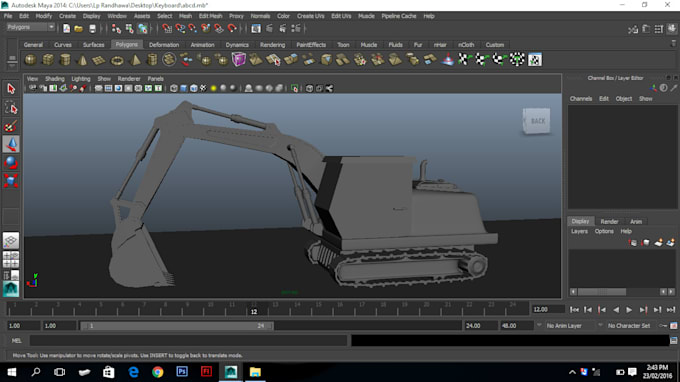Create a polygon pyramid from shelf
Viewport: 680px width, 382px height.
point(135,59)
